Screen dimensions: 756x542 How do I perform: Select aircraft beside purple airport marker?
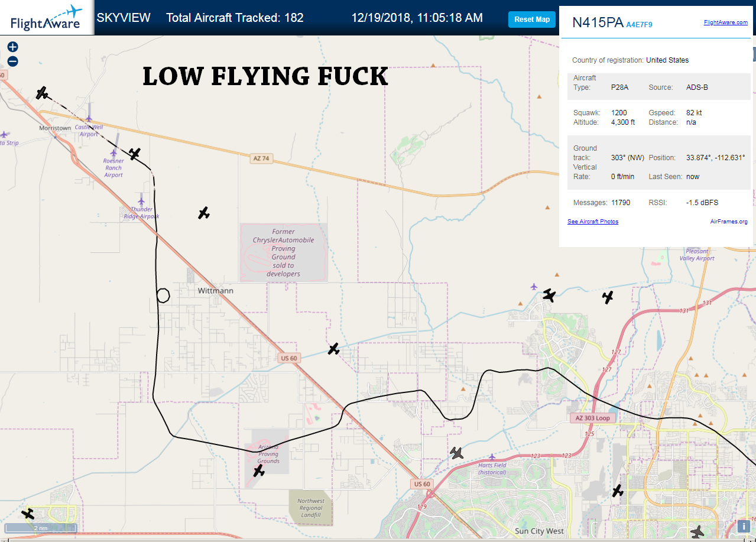[x=550, y=295]
